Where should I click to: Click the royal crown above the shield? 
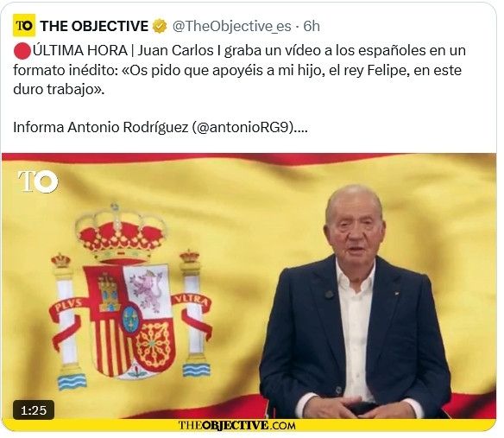(x=121, y=233)
